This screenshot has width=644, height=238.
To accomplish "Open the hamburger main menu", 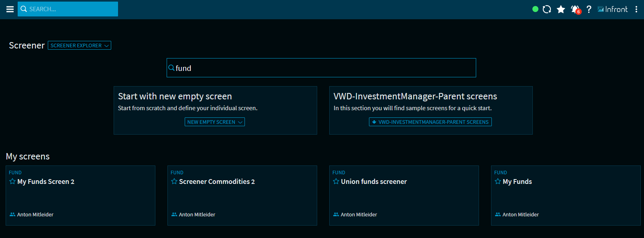I will (10, 9).
